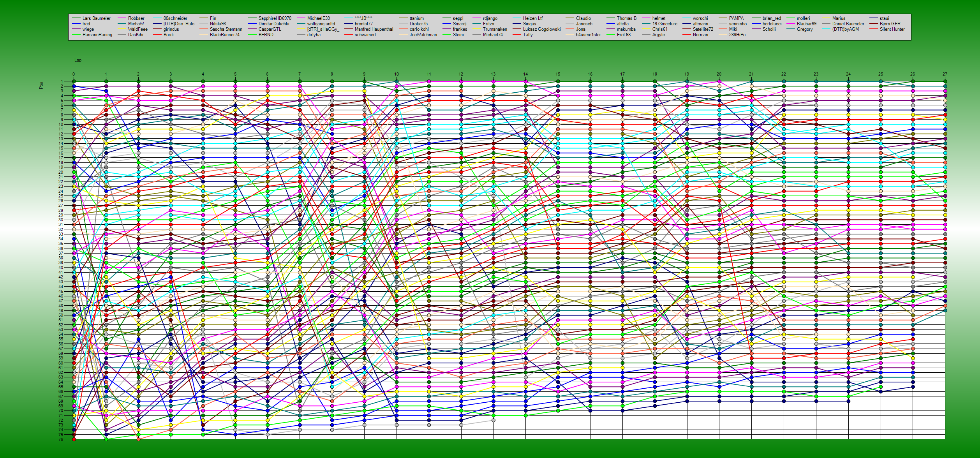Click the staui legend entry
Screen dimensions: 980x458
coord(884,18)
